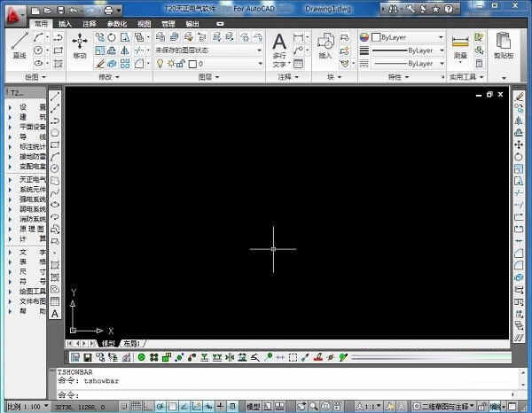The height and width of the screenshot is (413, 532).
Task: Expand the 文件布图 menu in sidebar
Action: click(x=10, y=301)
